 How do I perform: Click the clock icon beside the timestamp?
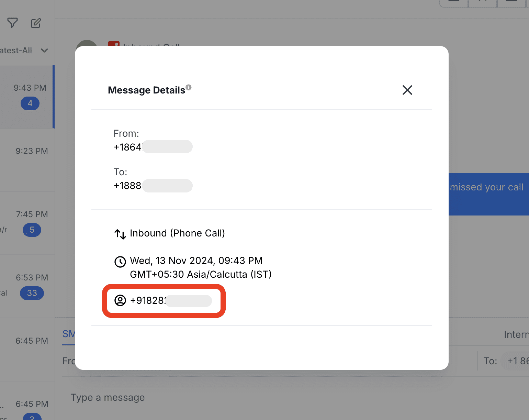[120, 262]
